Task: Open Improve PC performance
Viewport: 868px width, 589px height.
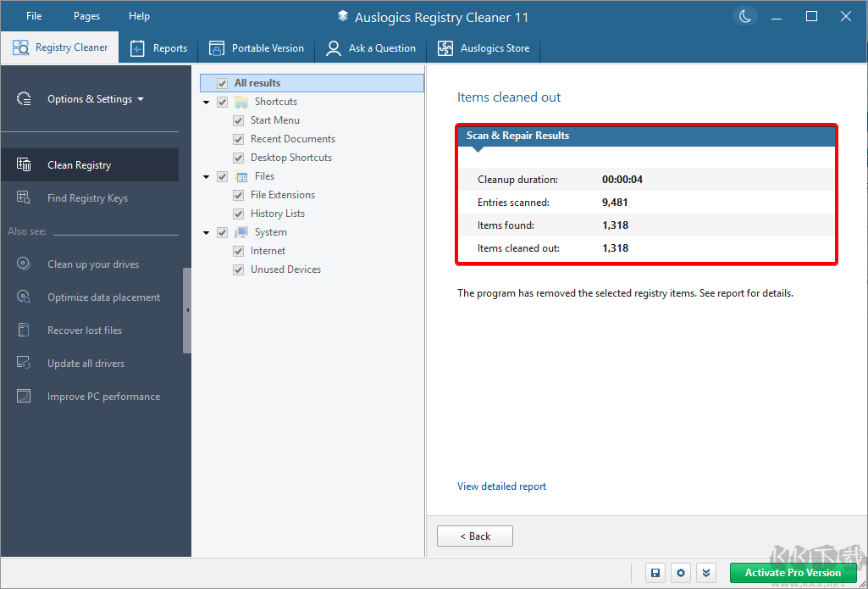Action: click(x=103, y=396)
